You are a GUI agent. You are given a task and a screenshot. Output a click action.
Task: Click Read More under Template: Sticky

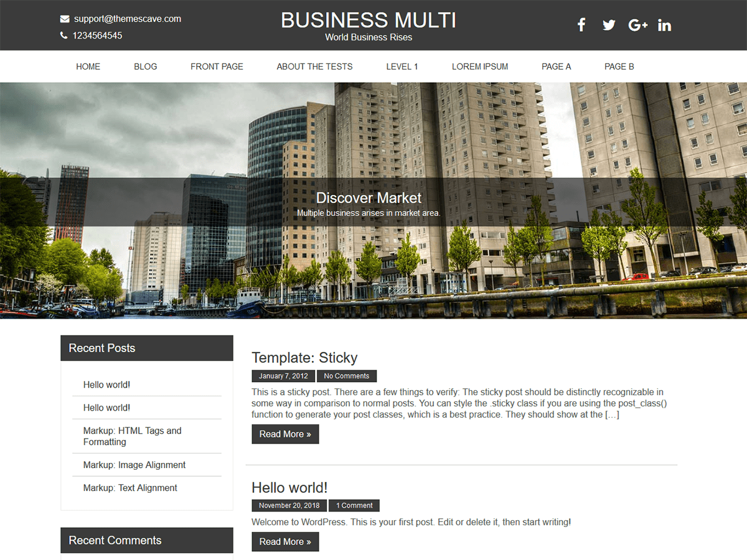point(285,434)
